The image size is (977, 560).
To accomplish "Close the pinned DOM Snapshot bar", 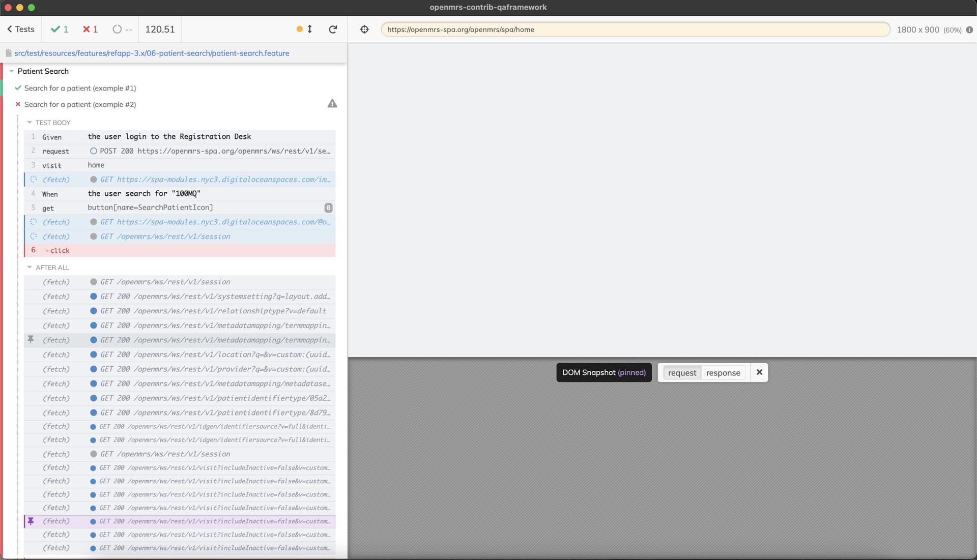I will click(x=759, y=372).
